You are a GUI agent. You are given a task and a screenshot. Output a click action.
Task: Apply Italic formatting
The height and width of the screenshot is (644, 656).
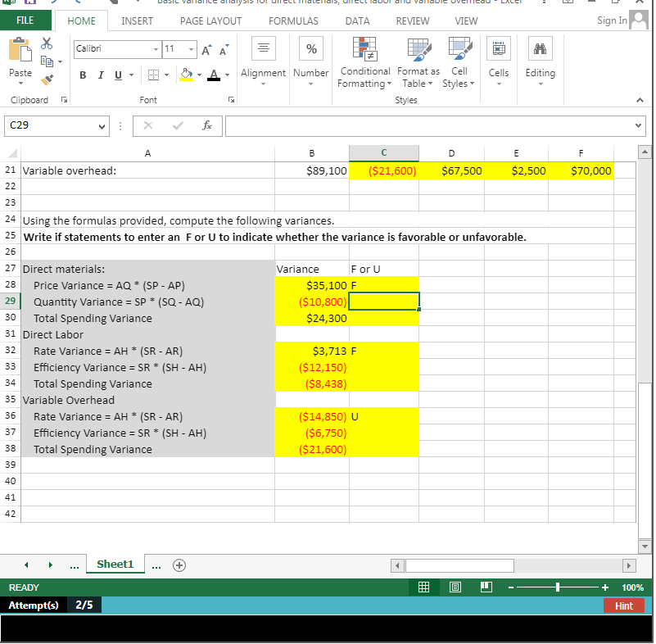(x=101, y=75)
